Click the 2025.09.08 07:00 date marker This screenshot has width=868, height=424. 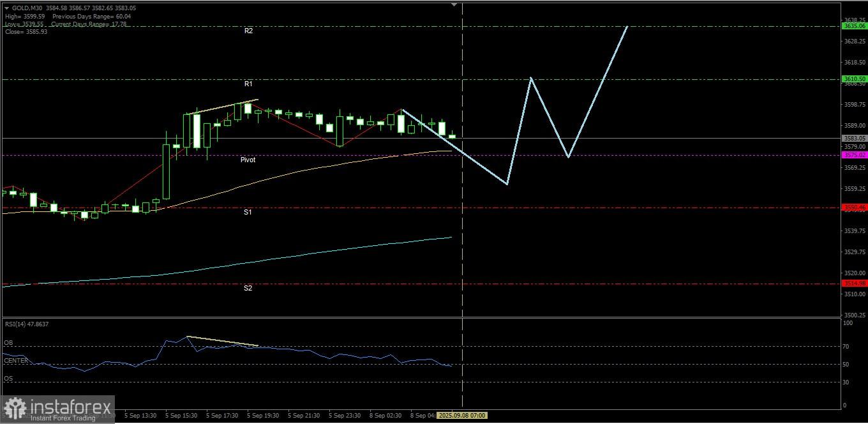pyautogui.click(x=462, y=415)
